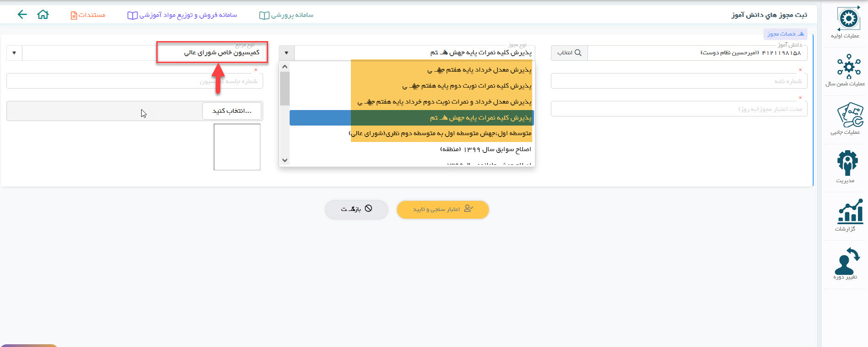
Task: Click the انتخاب student search button
Action: pos(569,53)
